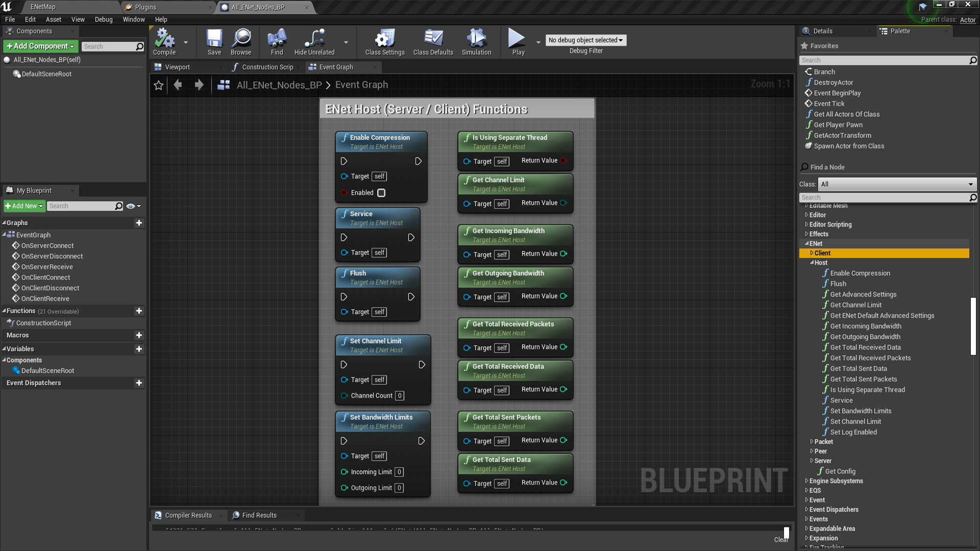Open Compile options dropdown arrow
The image size is (980, 551).
(x=185, y=42)
